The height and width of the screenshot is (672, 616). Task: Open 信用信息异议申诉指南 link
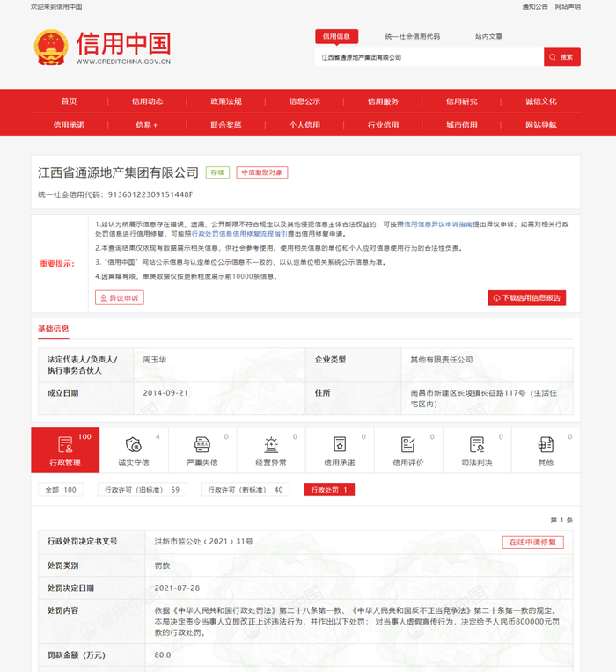pyautogui.click(x=438, y=224)
